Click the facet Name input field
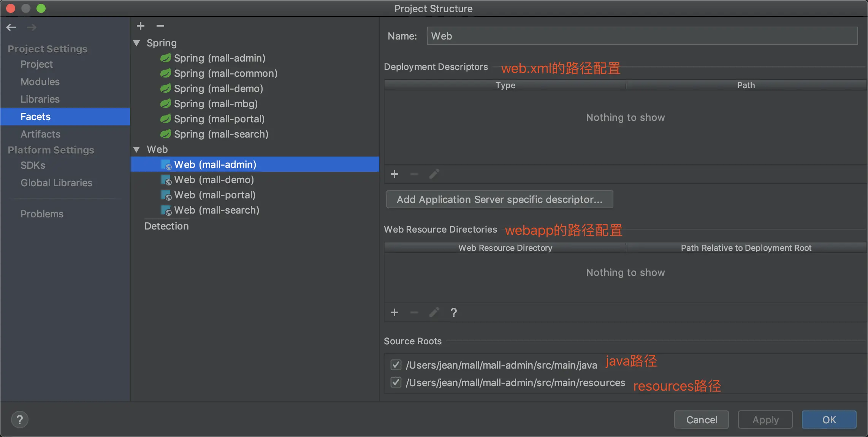 point(642,36)
